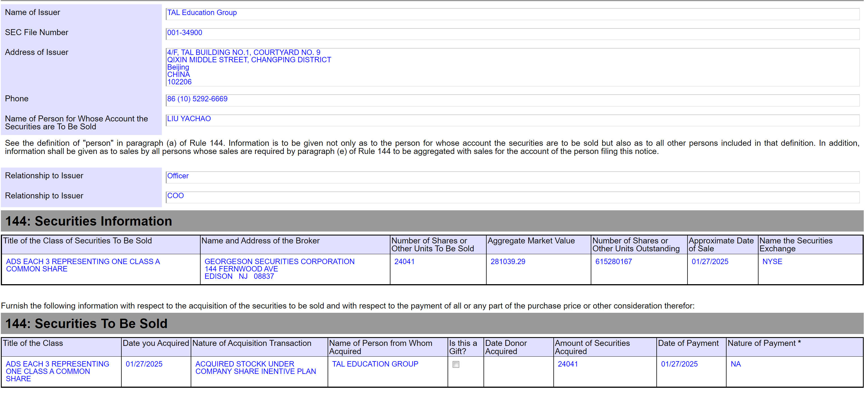
Task: Select 'GEORGESON SECURITIES CORPORATION' broker text
Action: tap(279, 262)
